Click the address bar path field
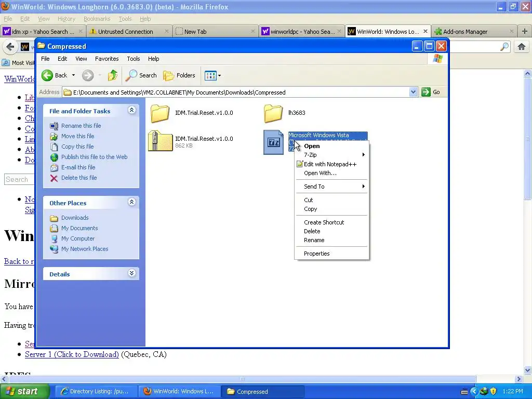Viewport: 532px width, 399px height. pos(236,92)
